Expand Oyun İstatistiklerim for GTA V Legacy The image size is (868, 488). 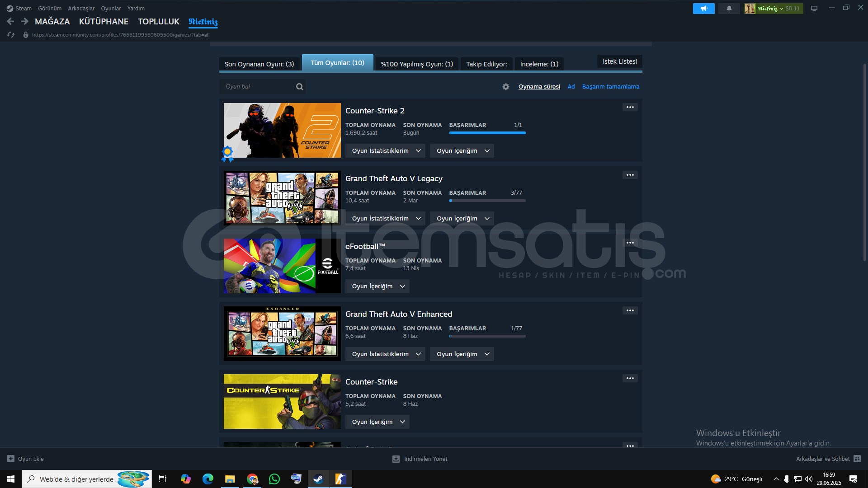click(386, 219)
